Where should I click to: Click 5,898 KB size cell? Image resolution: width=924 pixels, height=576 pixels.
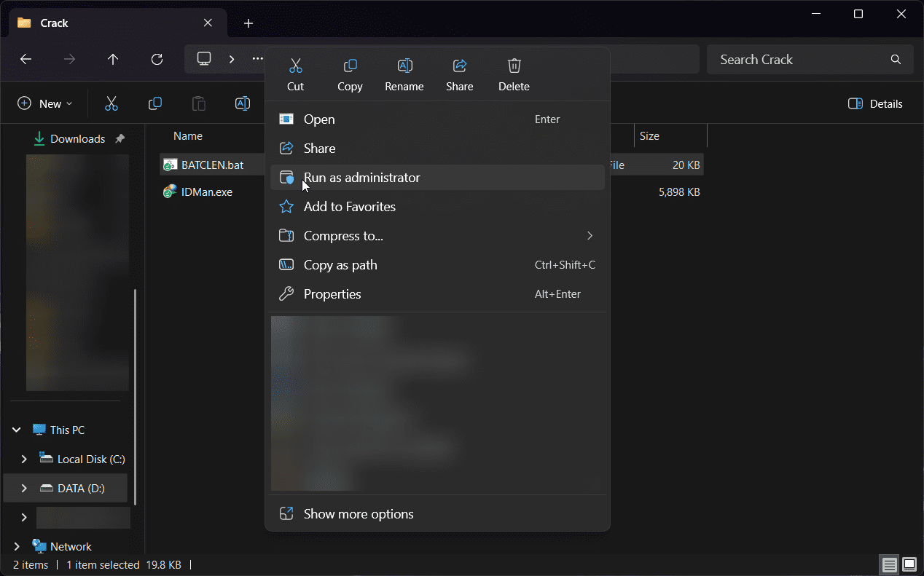(679, 192)
